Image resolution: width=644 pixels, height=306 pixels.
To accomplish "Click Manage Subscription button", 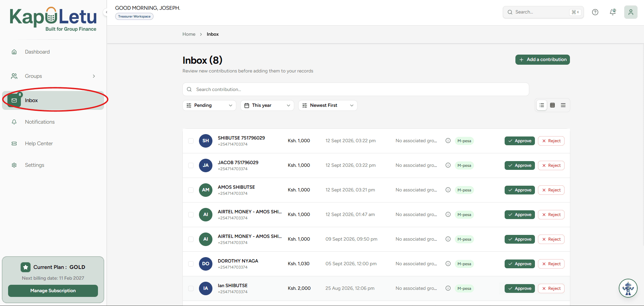I will 53,291.
